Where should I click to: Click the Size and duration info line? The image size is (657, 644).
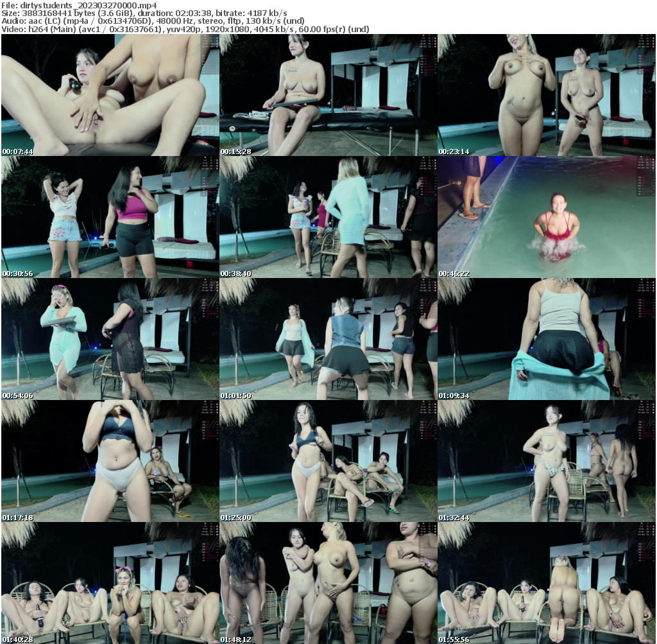pos(144,13)
